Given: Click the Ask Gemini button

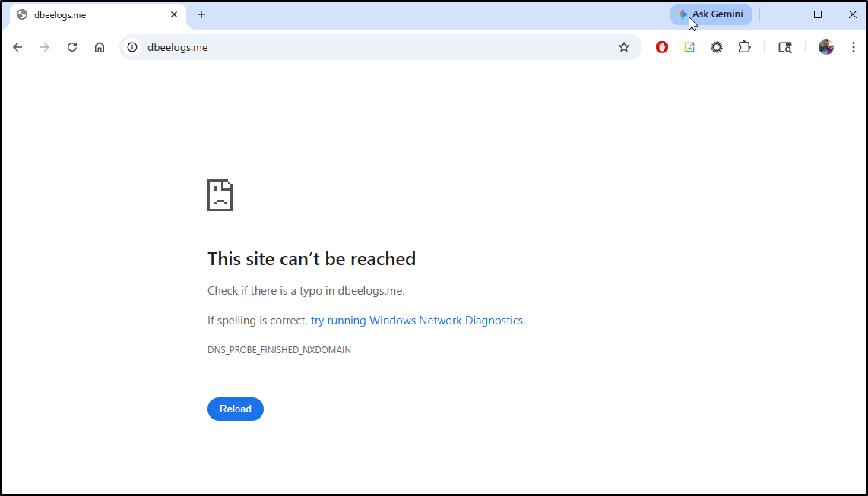Looking at the screenshot, I should [711, 14].
